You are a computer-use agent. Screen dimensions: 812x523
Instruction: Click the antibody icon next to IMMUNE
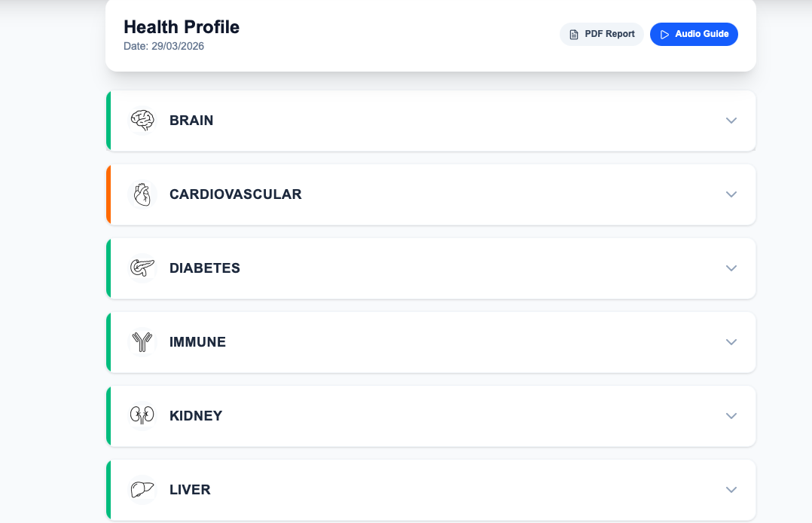click(142, 341)
